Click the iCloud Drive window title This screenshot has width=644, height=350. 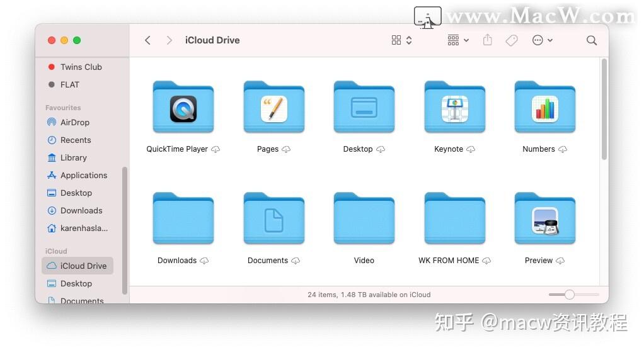tap(212, 40)
